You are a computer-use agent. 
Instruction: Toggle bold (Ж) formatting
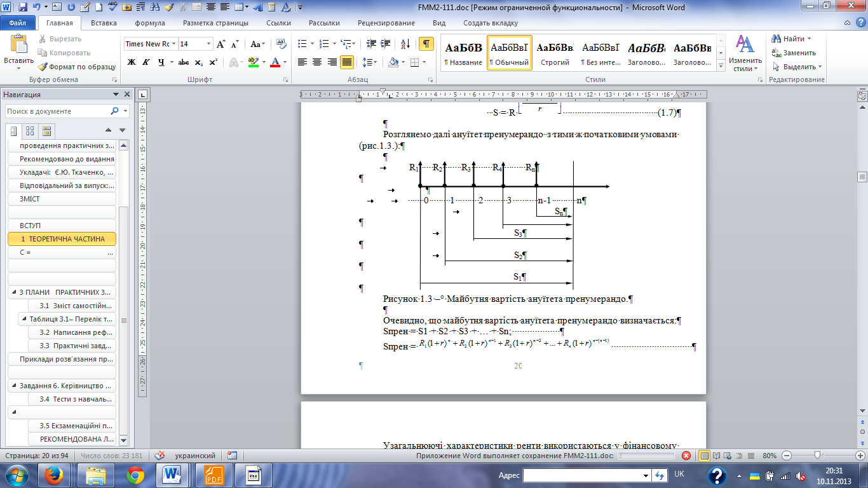point(132,62)
